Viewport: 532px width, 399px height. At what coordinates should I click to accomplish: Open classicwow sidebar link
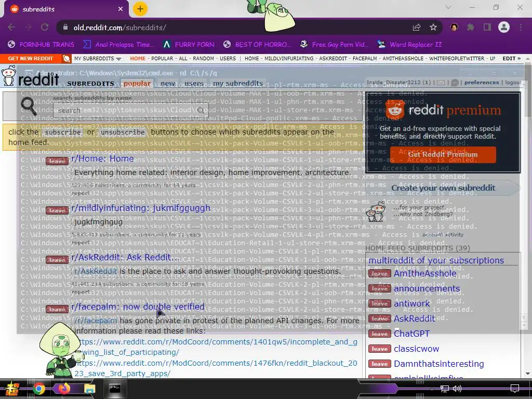coord(416,349)
